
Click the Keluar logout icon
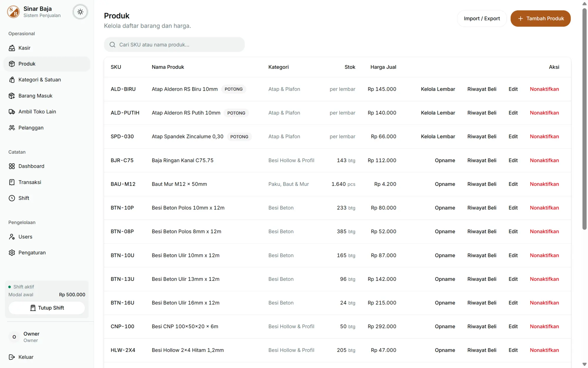click(12, 357)
